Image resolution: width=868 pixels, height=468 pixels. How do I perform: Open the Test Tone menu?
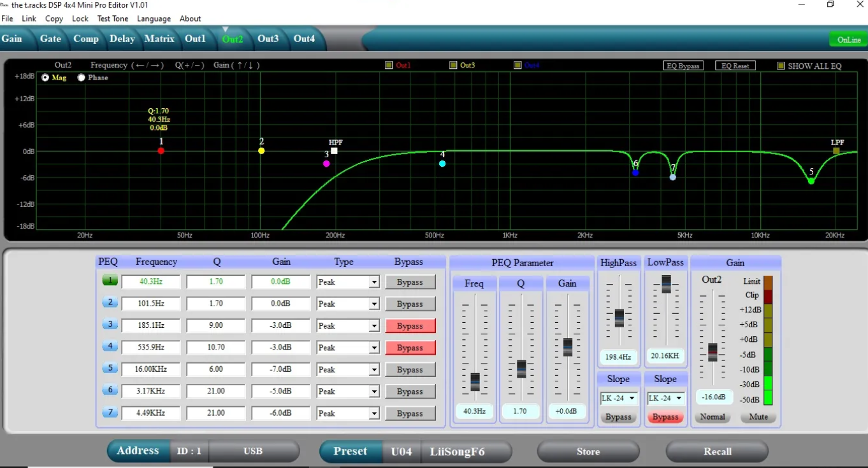tap(112, 18)
